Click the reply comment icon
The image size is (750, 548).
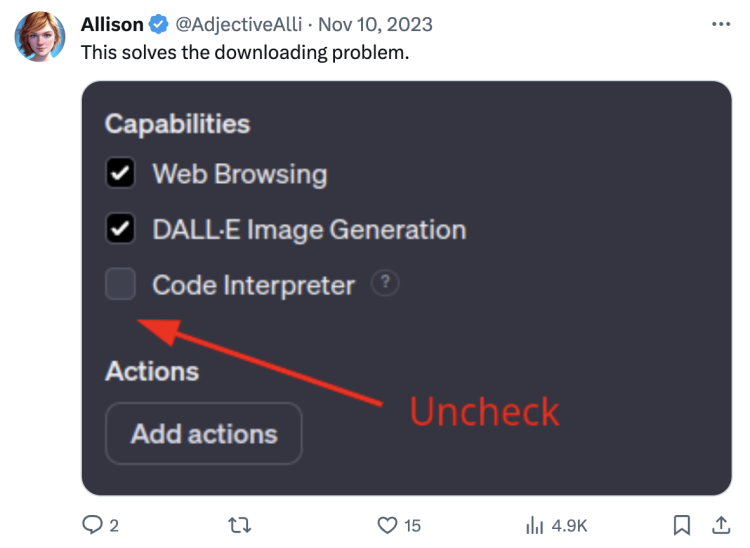[91, 524]
